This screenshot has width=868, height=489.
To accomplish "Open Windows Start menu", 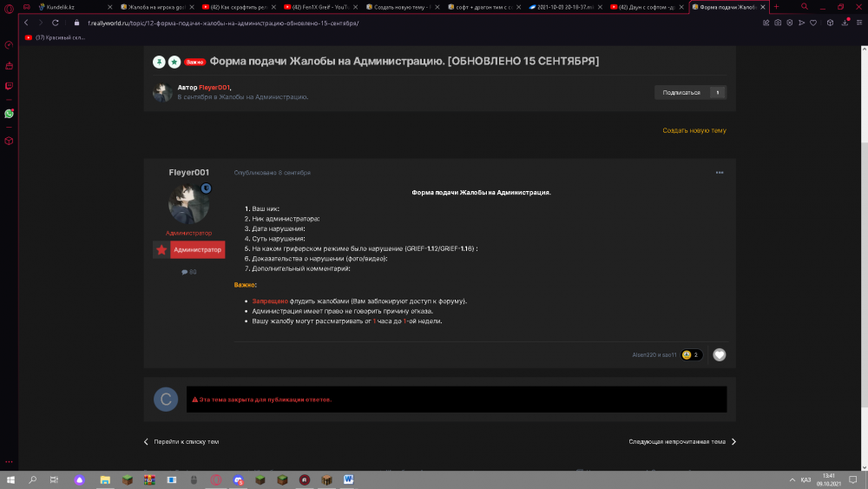I will pyautogui.click(x=10, y=479).
